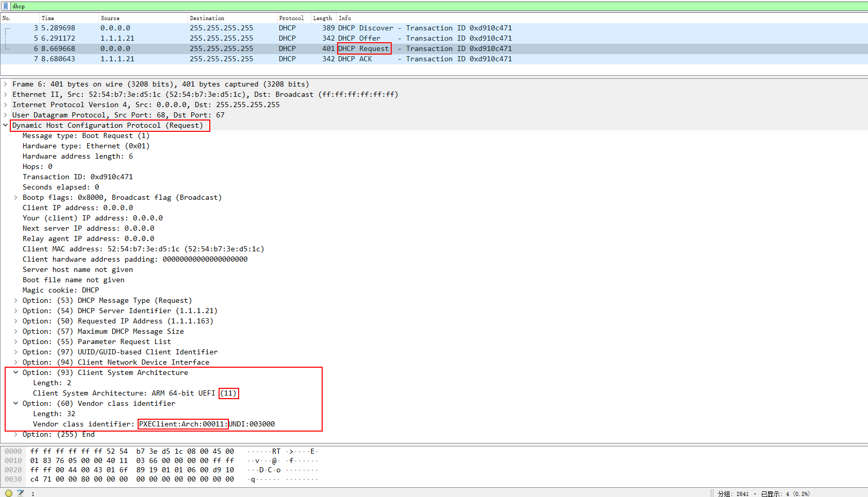Viewport: 868px width, 497px height.
Task: Expand the User Datagram Protocol section
Action: pyautogui.click(x=6, y=115)
